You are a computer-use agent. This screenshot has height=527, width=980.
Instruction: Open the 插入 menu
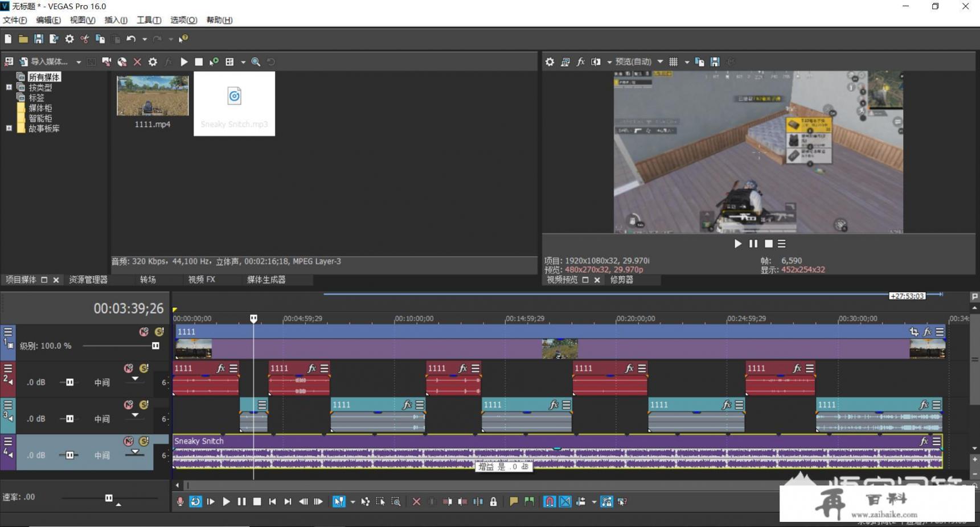click(x=116, y=20)
